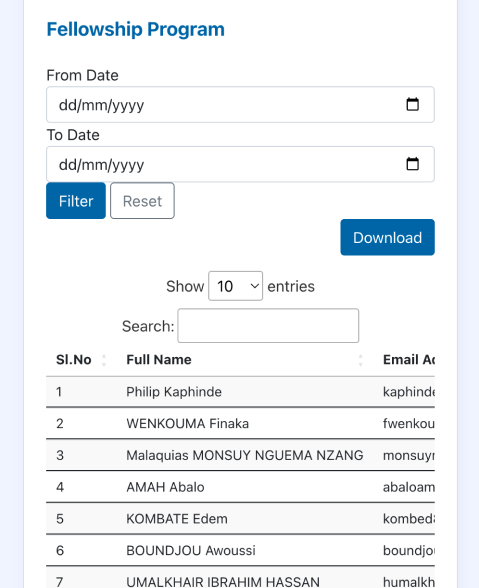The image size is (479, 588).
Task: Open the To Date calendar picker icon
Action: 413,164
